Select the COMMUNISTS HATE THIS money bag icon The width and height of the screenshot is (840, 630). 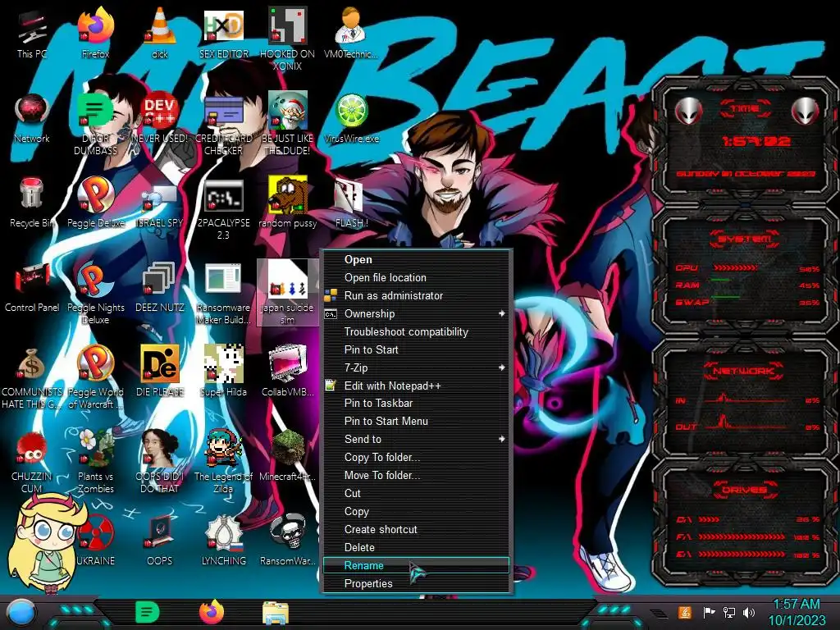click(32, 377)
